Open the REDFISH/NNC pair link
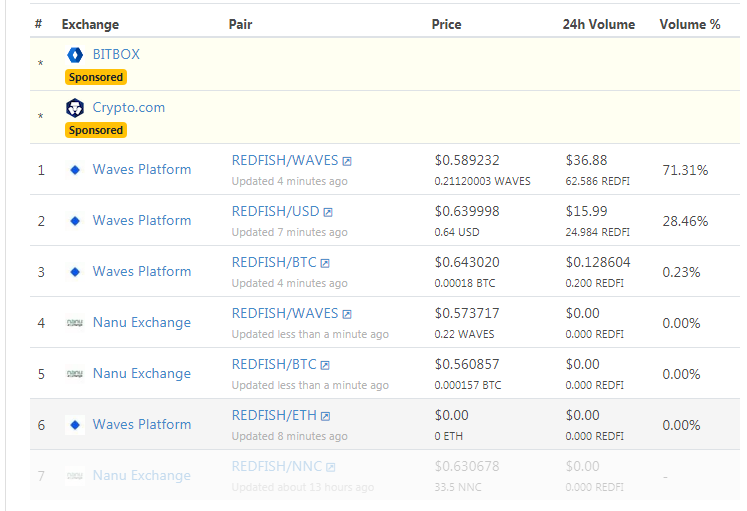Screen dimensions: 747x511 (x=277, y=466)
